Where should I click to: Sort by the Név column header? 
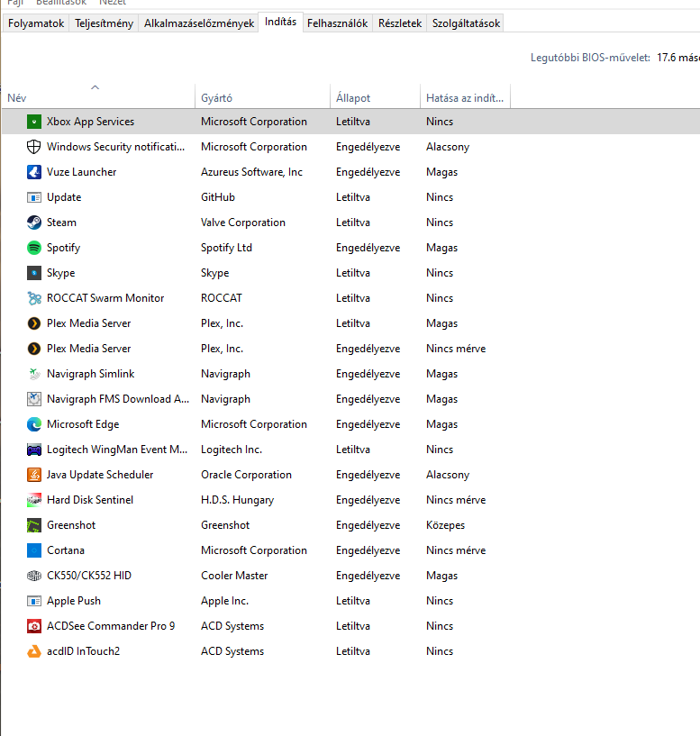(x=98, y=97)
